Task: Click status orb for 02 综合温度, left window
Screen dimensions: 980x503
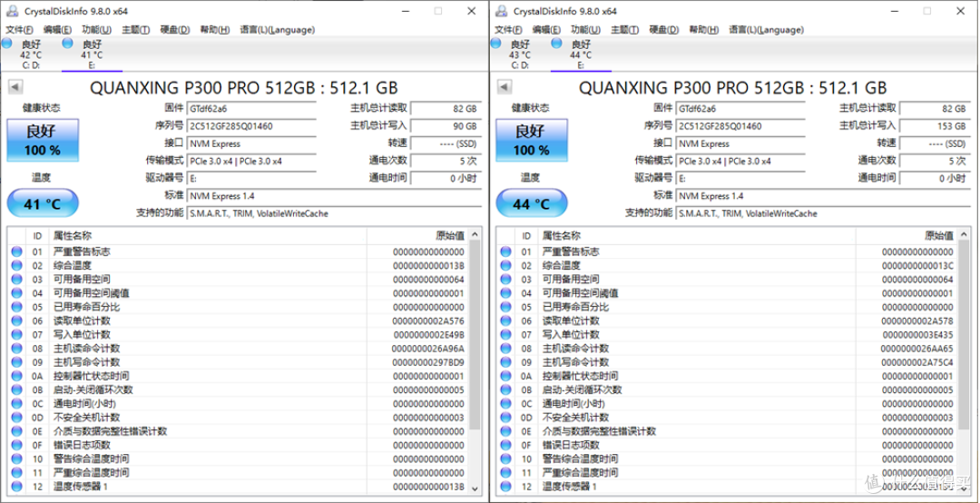Action: point(16,265)
